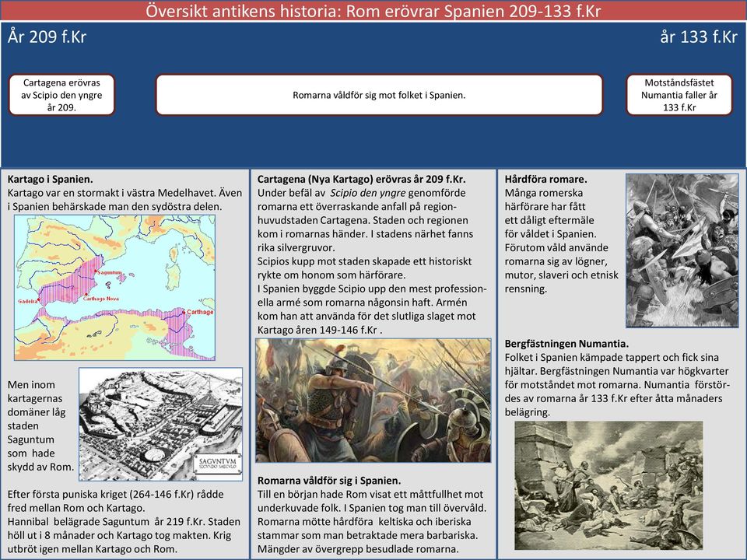The height and width of the screenshot is (560, 747).
Task: Click the text 'skydd av Rom.'
Action: click(40, 467)
